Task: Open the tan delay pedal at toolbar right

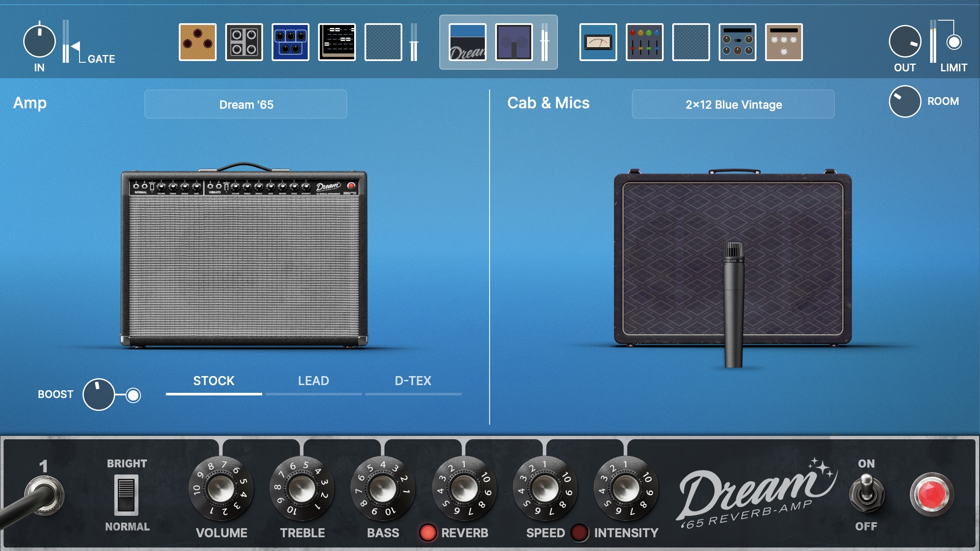Action: 783,42
